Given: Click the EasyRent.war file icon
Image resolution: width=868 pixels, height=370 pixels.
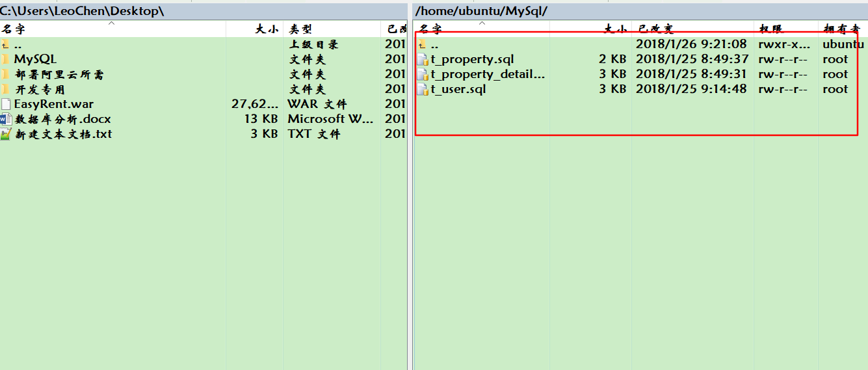Looking at the screenshot, I should point(6,104).
